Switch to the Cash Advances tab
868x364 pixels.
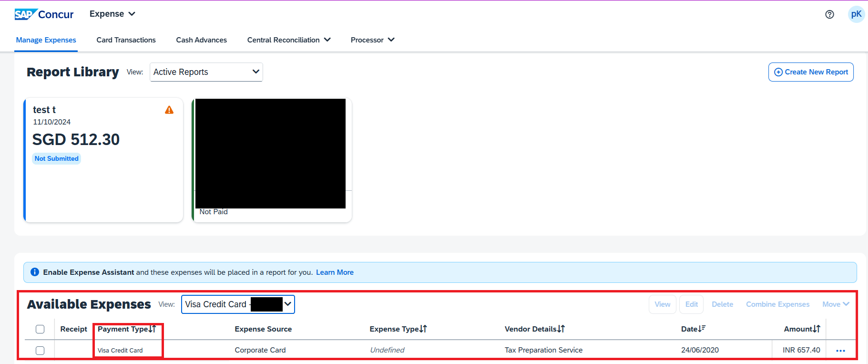point(201,40)
